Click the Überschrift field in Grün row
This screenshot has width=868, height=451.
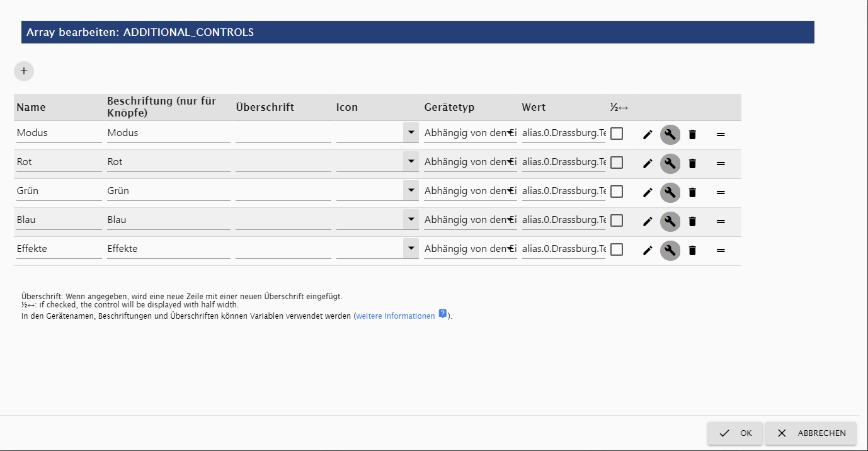click(x=283, y=191)
